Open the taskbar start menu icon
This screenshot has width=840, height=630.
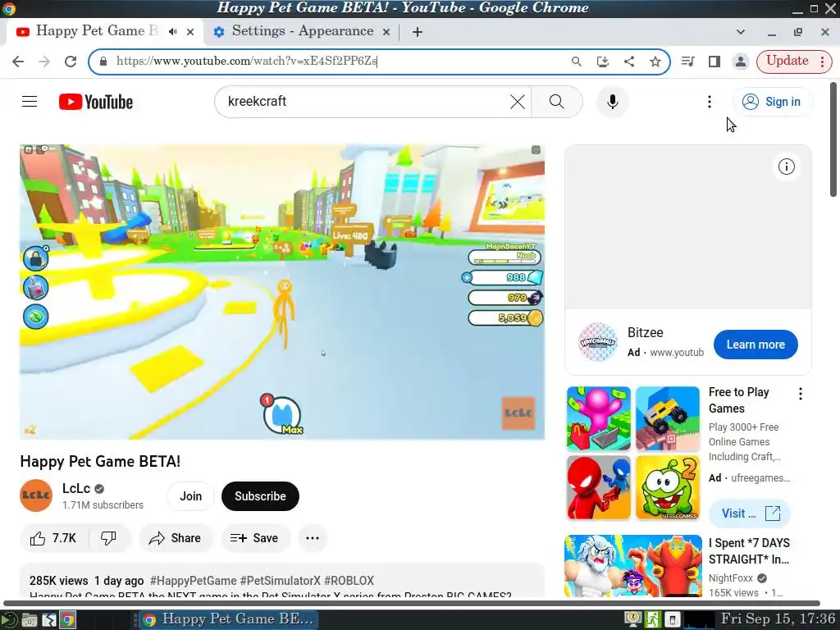[8, 620]
